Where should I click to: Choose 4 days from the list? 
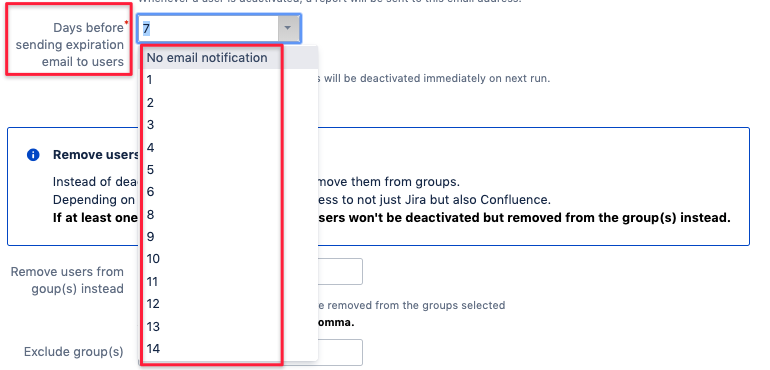point(228,147)
